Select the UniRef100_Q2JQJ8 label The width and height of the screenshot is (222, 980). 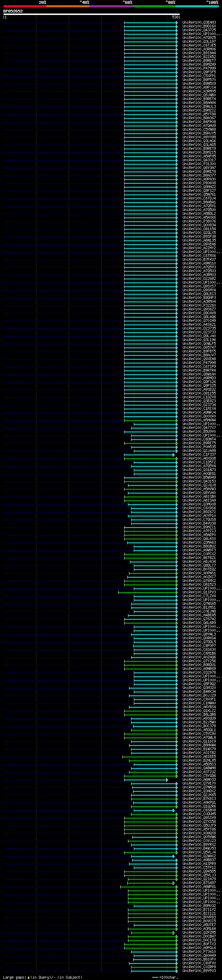(x=199, y=485)
